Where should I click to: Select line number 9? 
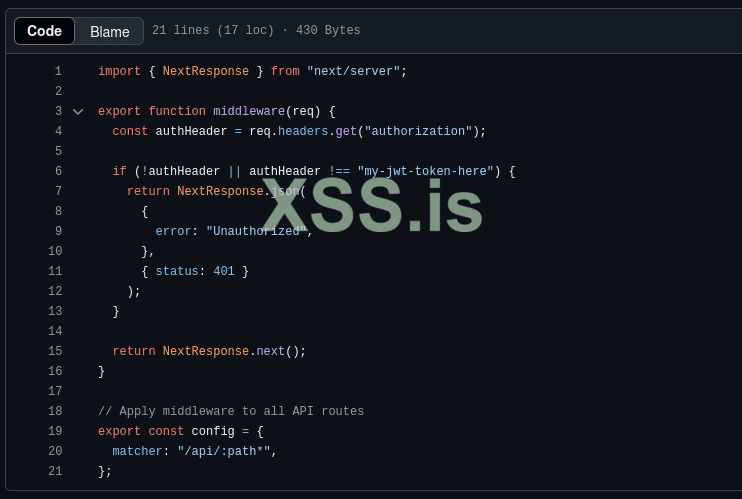pyautogui.click(x=58, y=231)
